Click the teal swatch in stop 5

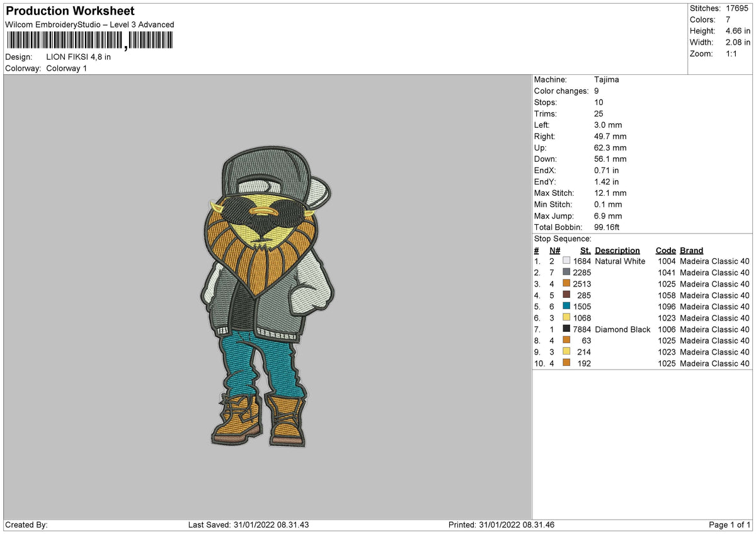point(566,307)
